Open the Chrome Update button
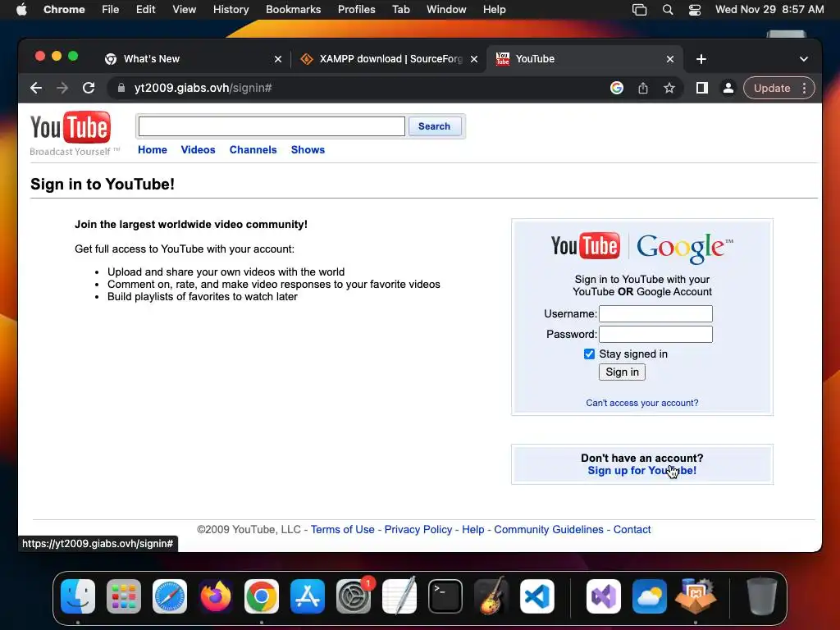840x630 pixels. [772, 88]
